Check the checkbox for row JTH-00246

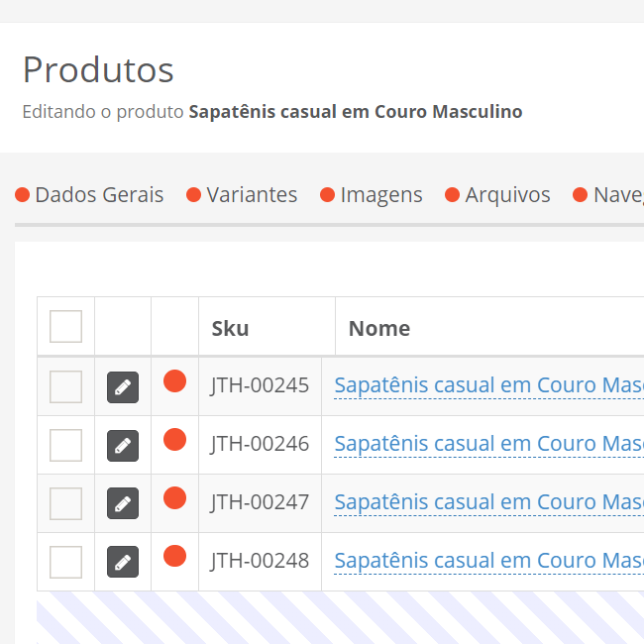pyautogui.click(x=65, y=445)
